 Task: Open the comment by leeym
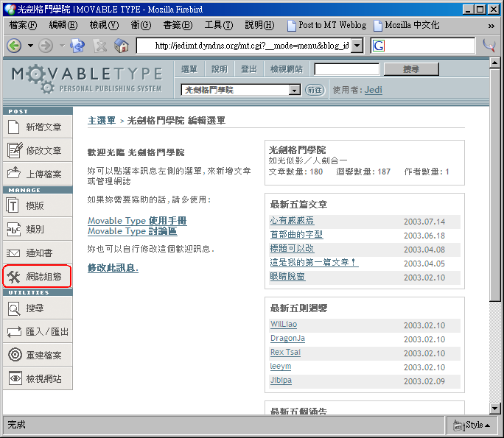(x=281, y=366)
